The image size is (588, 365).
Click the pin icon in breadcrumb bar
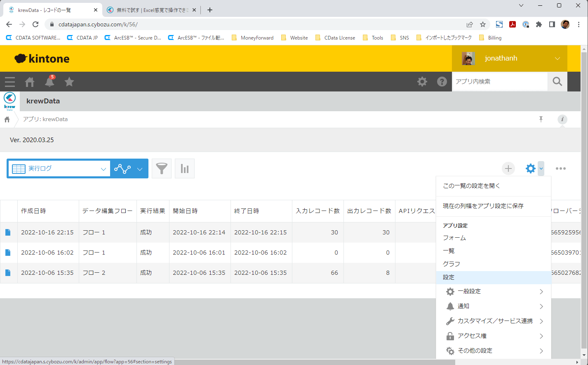(541, 119)
